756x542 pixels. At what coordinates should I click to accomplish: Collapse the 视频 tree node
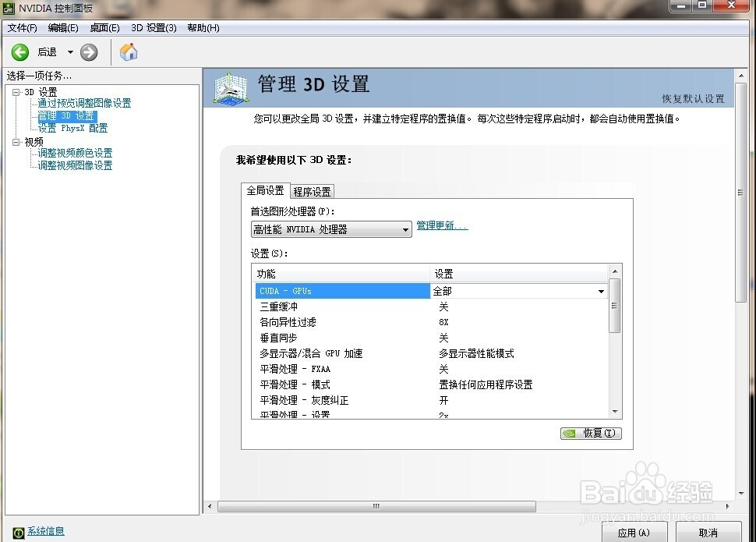[x=16, y=142]
